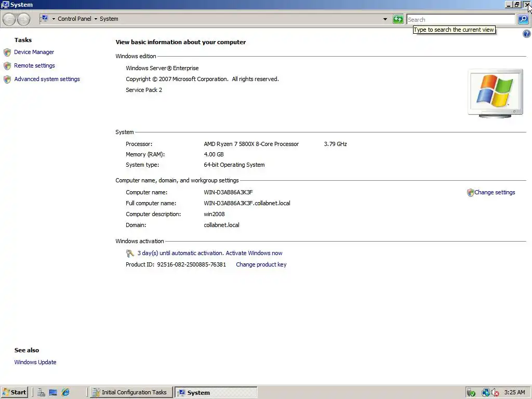The width and height of the screenshot is (532, 399).
Task: Click the Forward navigation arrow button
Action: click(23, 19)
